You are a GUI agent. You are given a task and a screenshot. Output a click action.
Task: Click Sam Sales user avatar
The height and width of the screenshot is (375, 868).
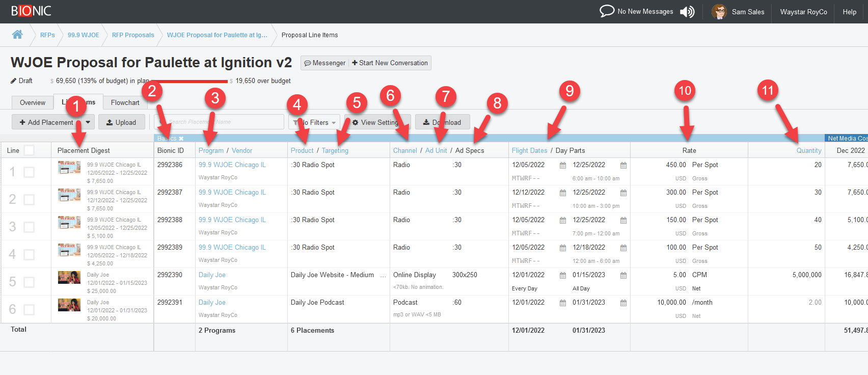pos(719,12)
